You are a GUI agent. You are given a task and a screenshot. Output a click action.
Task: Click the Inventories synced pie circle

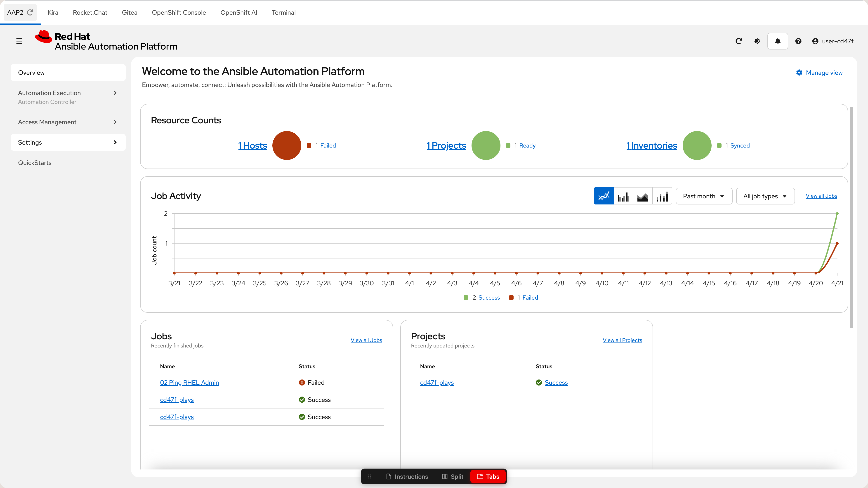(x=697, y=145)
